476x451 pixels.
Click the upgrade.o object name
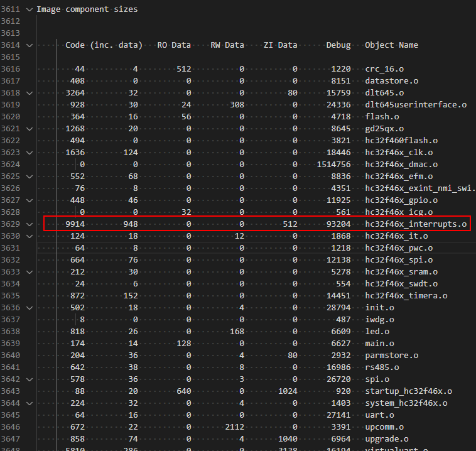coord(387,439)
